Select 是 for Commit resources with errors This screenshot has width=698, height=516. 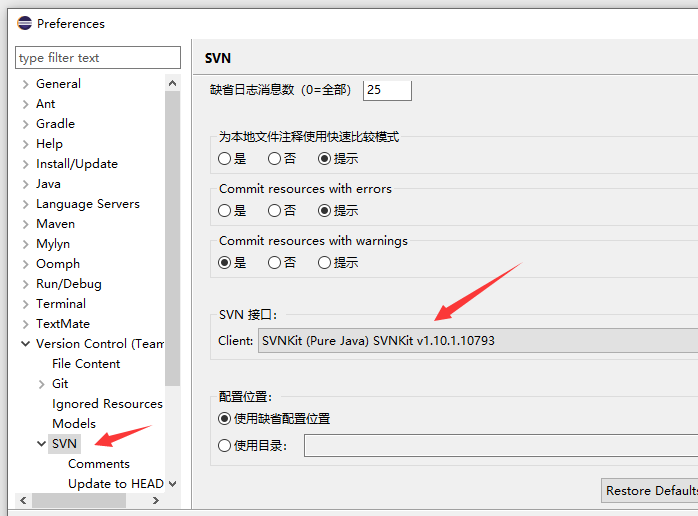[x=225, y=211]
